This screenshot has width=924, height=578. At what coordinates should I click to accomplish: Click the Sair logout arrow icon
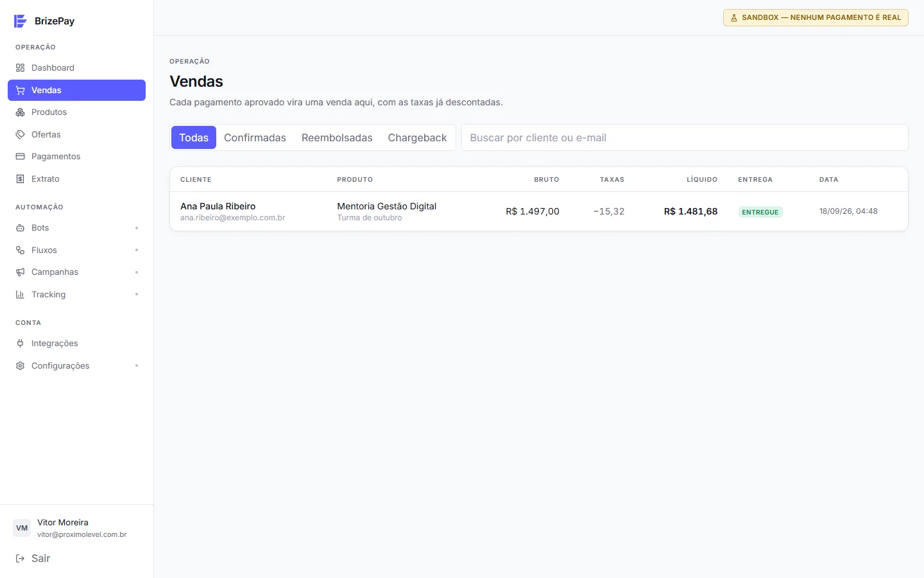pos(20,559)
